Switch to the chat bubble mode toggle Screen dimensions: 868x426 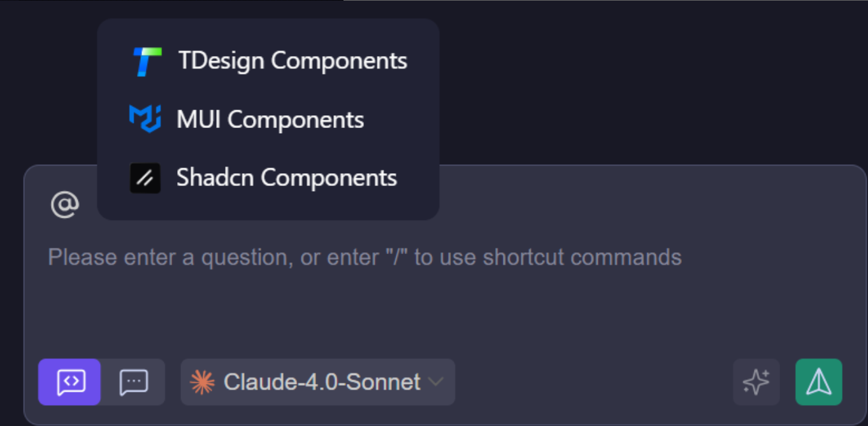(x=134, y=382)
